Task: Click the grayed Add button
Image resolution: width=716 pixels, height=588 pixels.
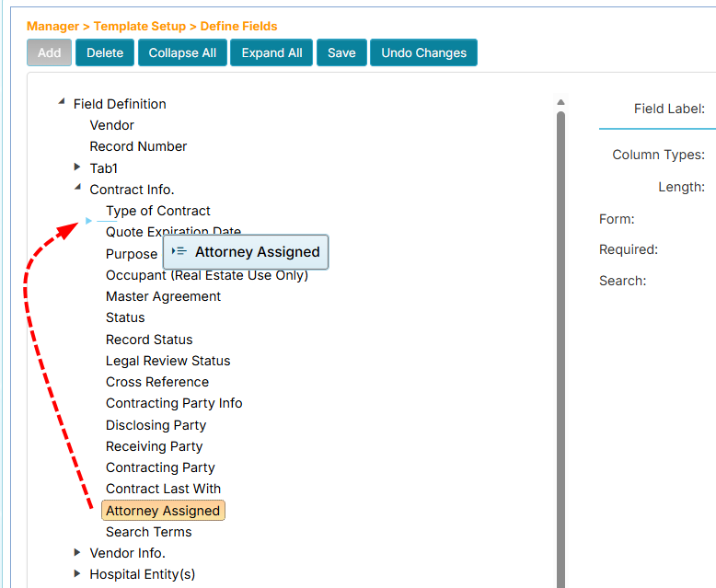Action: pos(50,52)
